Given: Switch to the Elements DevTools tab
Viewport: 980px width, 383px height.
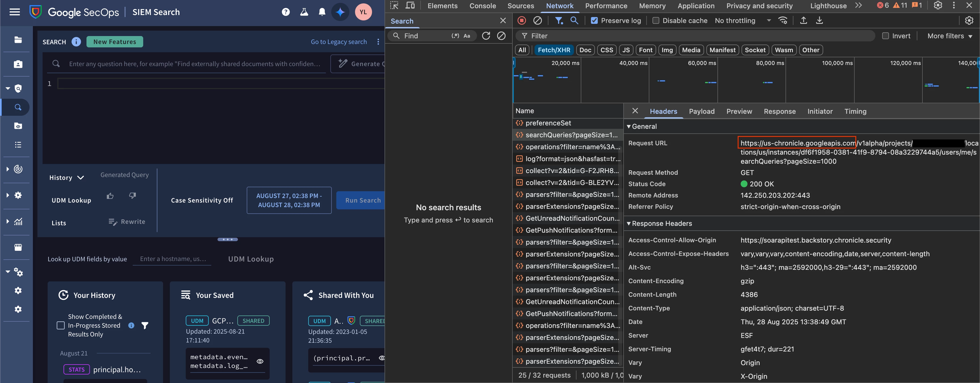Looking at the screenshot, I should point(442,6).
